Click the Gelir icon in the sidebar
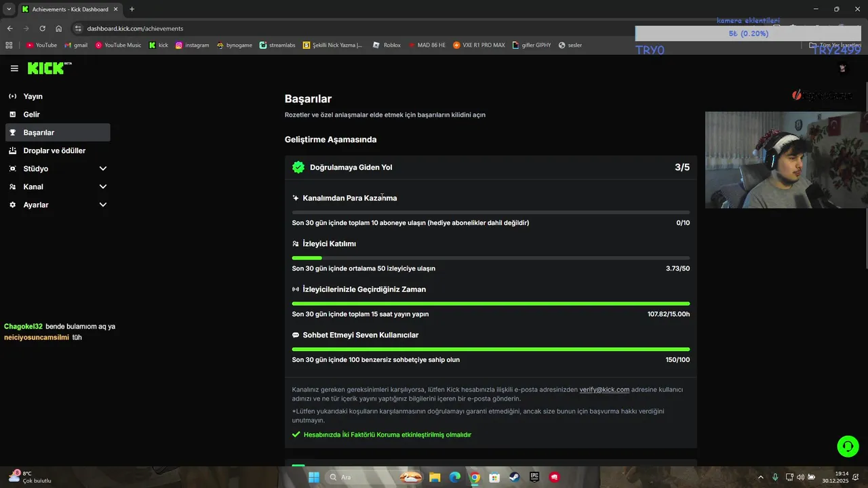This screenshot has height=488, width=868. point(13,115)
